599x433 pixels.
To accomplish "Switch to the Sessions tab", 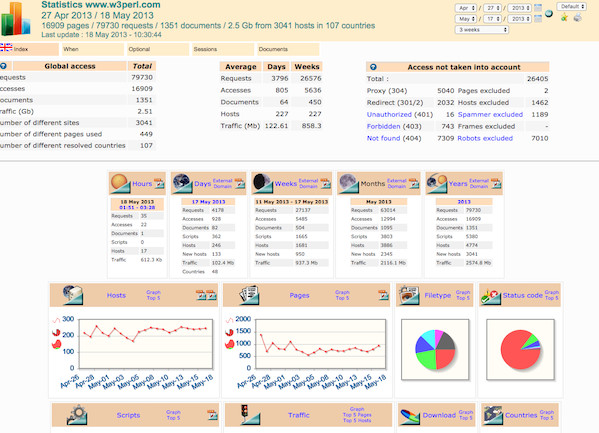I will tap(223, 49).
